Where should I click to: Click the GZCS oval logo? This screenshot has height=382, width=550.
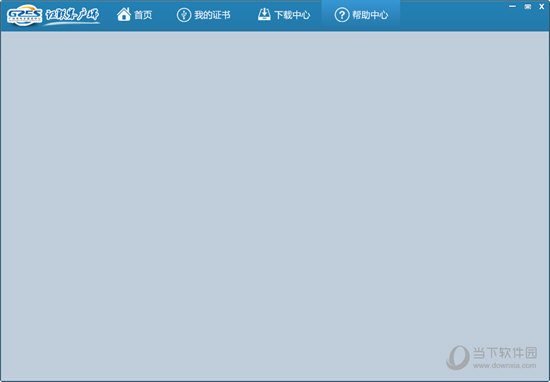coord(24,15)
